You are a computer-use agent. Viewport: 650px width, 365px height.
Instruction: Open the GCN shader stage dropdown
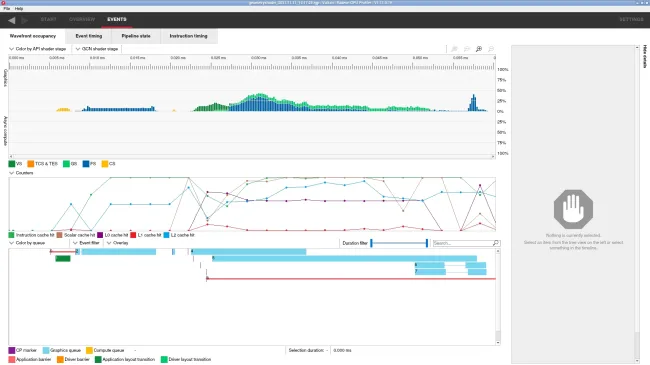[97, 49]
